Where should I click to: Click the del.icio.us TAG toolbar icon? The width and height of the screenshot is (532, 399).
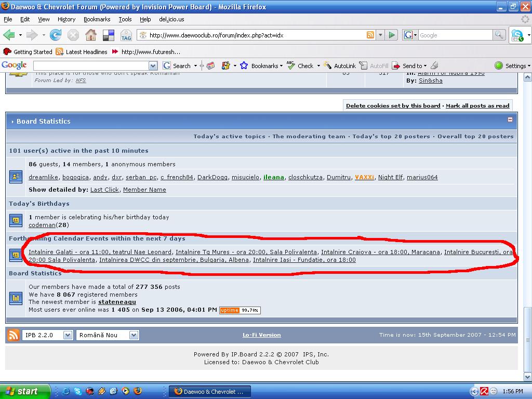pos(126,35)
